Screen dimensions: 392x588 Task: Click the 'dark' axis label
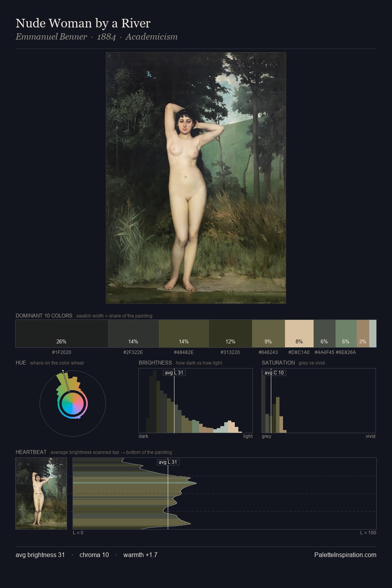143,436
